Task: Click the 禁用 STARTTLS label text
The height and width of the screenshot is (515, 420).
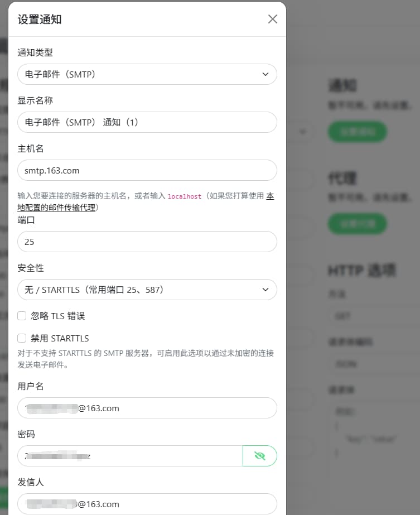Action: tap(60, 338)
